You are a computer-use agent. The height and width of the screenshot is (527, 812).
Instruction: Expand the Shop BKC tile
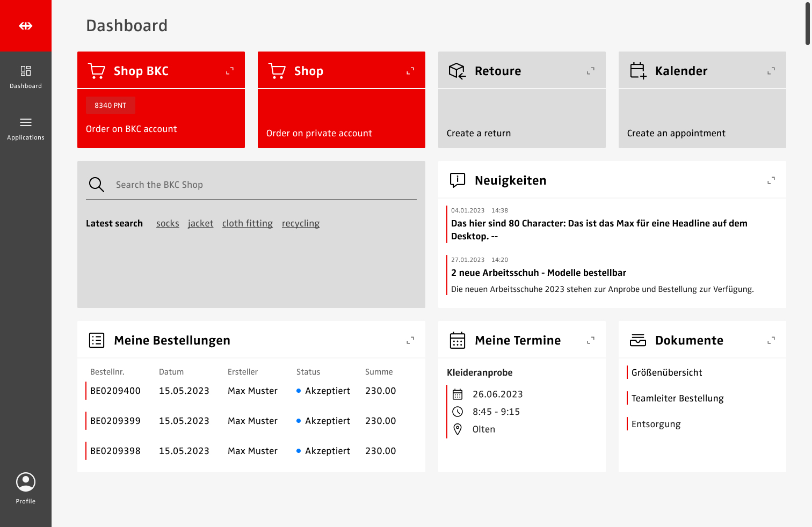[x=230, y=71]
